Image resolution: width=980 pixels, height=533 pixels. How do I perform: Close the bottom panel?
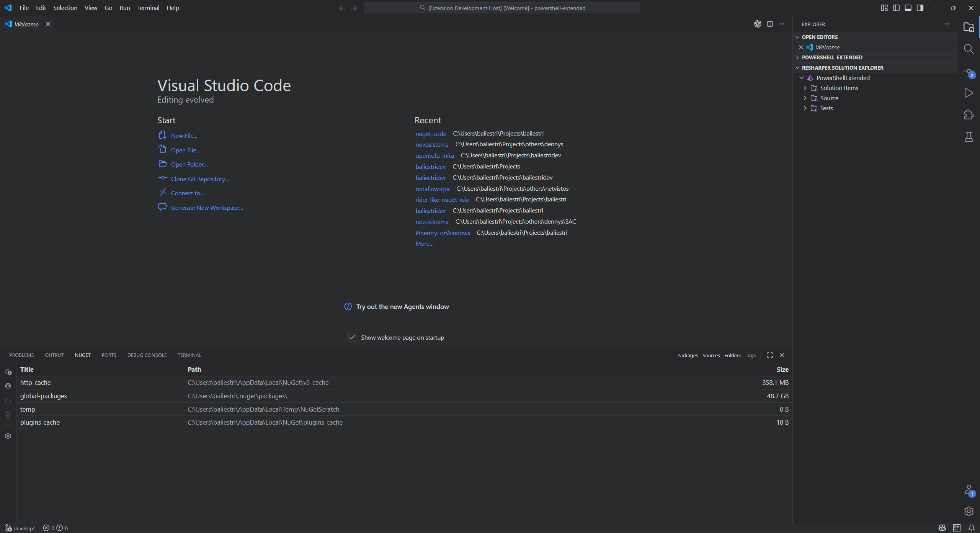[782, 355]
